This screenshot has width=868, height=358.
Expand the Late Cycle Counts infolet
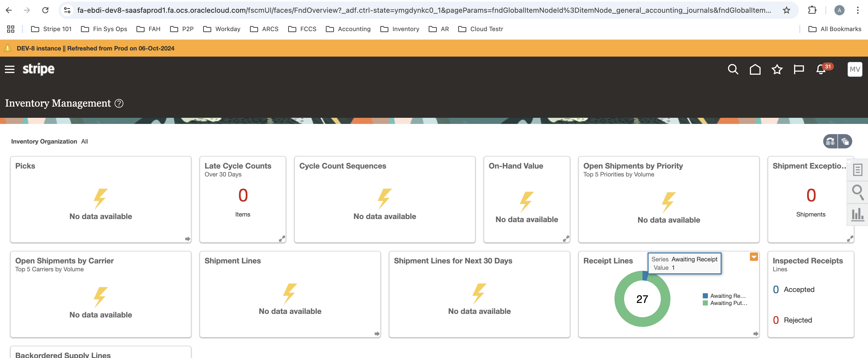tap(282, 239)
